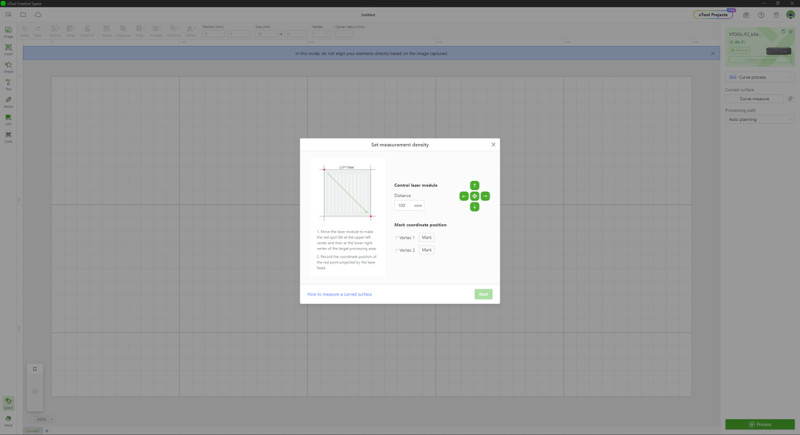Add a new canvas tab with plus

tap(47, 431)
